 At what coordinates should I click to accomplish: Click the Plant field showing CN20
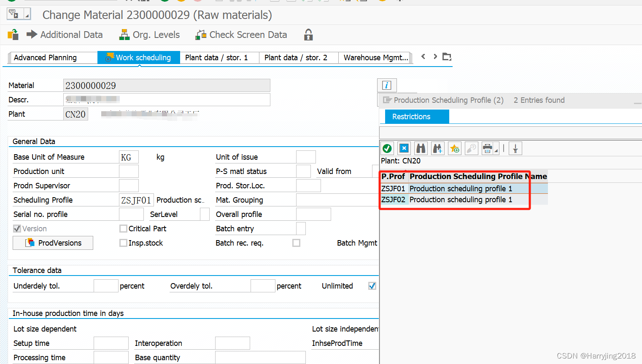[x=76, y=114]
